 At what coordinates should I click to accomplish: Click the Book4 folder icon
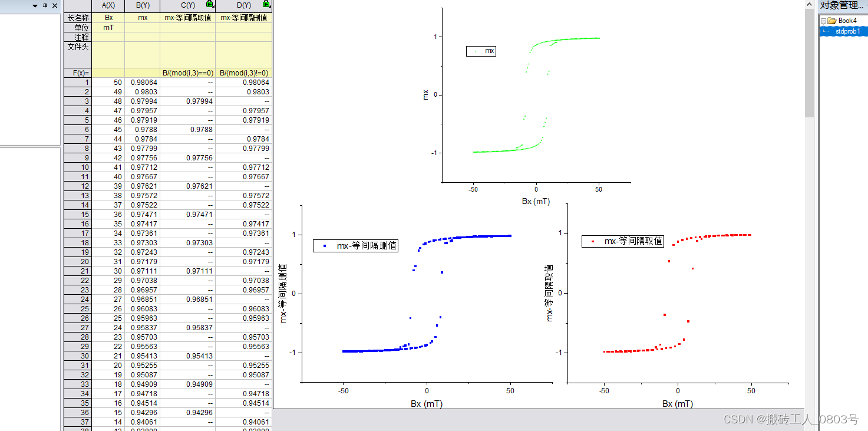click(832, 21)
